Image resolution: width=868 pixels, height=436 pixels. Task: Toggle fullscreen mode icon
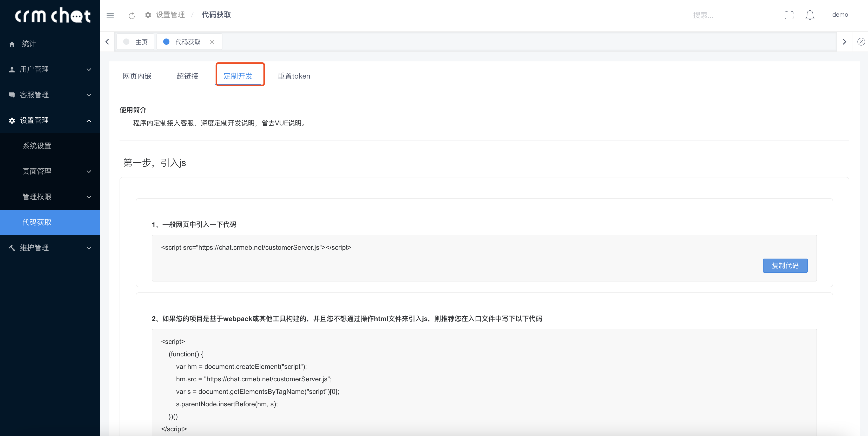tap(789, 15)
